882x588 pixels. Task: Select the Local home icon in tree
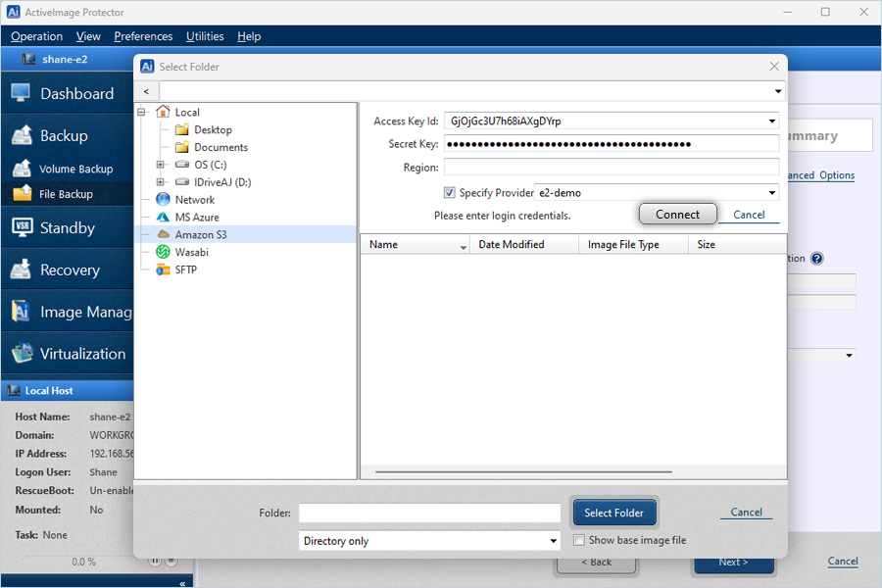click(163, 112)
